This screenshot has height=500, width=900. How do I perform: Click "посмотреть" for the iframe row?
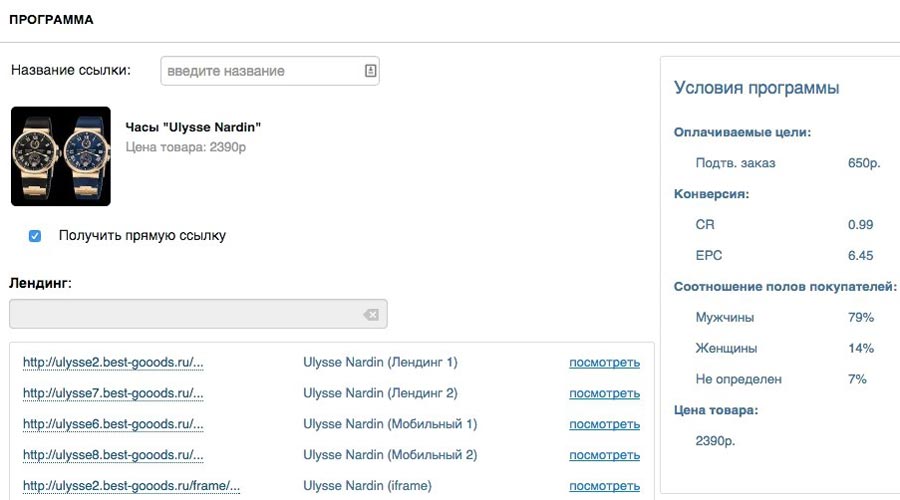(604, 486)
